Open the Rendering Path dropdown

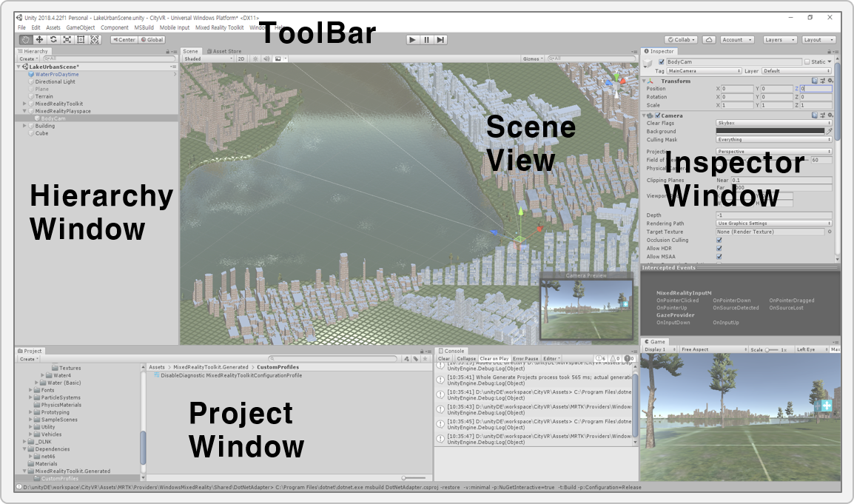pos(774,224)
